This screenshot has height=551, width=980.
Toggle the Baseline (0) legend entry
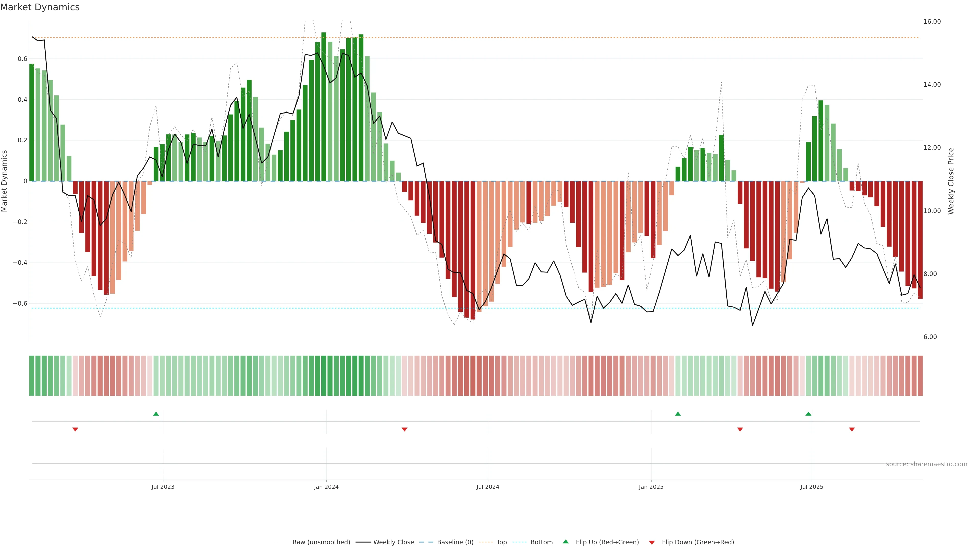pyautogui.click(x=455, y=542)
